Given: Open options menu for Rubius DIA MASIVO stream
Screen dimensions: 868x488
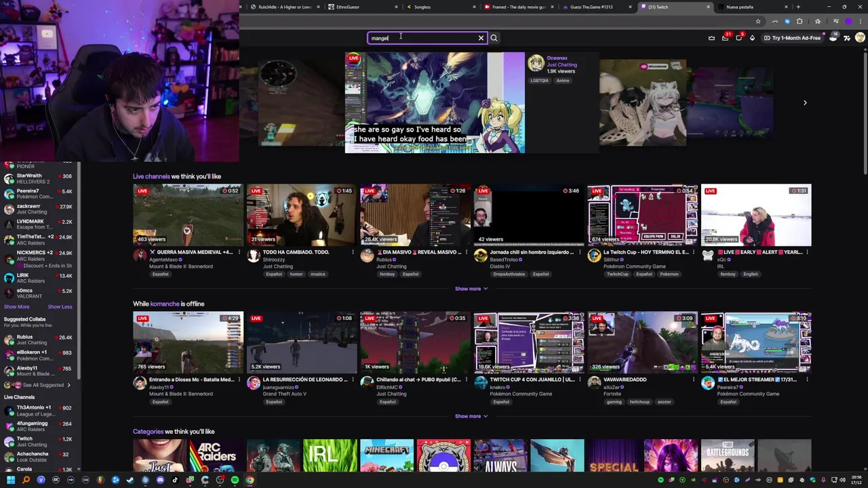Looking at the screenshot, I should 466,252.
